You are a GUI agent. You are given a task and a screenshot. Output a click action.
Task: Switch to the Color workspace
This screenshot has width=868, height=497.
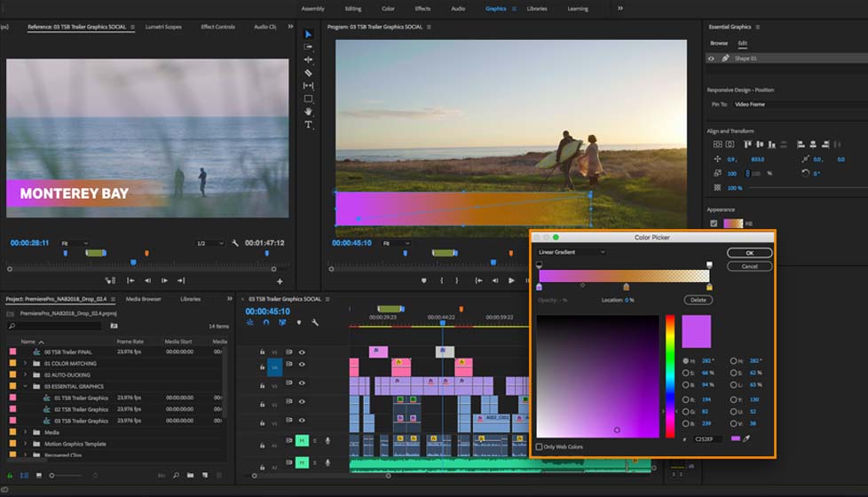pyautogui.click(x=388, y=9)
